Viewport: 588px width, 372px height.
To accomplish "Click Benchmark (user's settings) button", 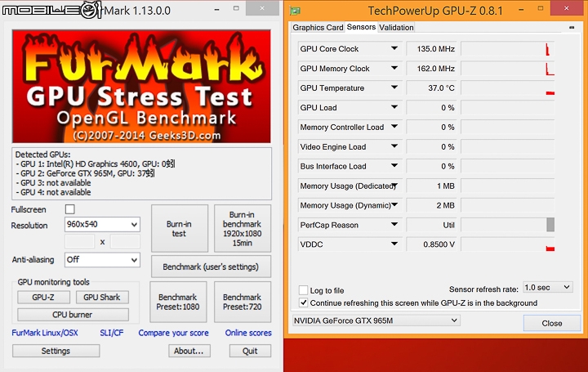I will point(211,267).
